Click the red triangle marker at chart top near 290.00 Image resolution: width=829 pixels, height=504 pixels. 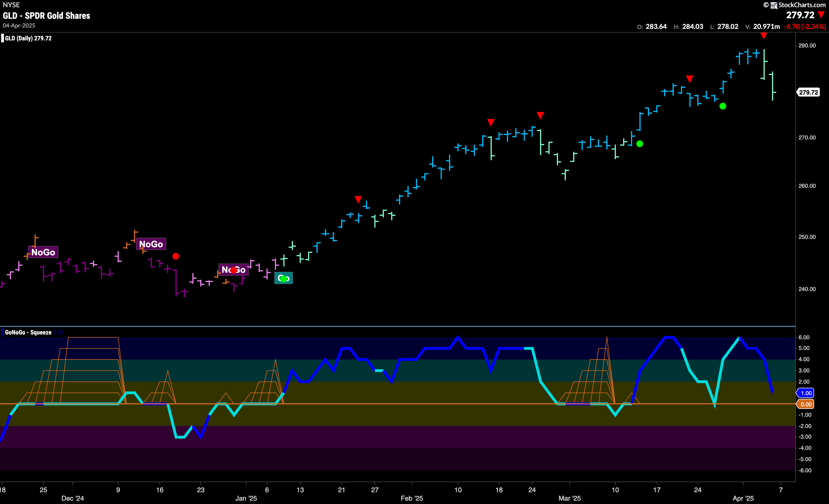pos(764,36)
